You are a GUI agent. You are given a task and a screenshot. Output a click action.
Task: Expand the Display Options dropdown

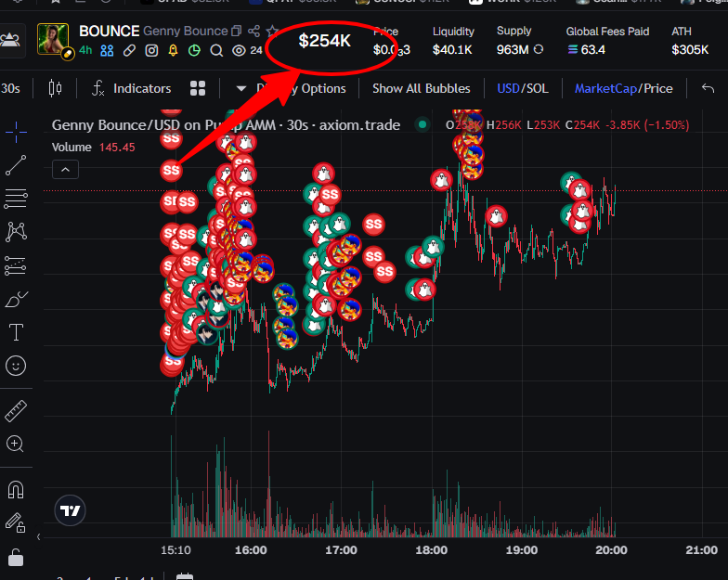click(292, 88)
